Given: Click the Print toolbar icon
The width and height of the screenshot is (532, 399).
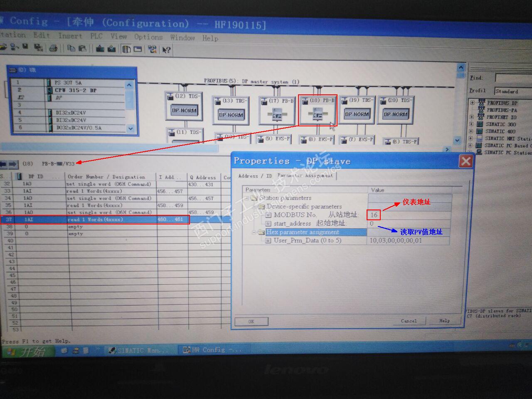Looking at the screenshot, I should [x=53, y=48].
